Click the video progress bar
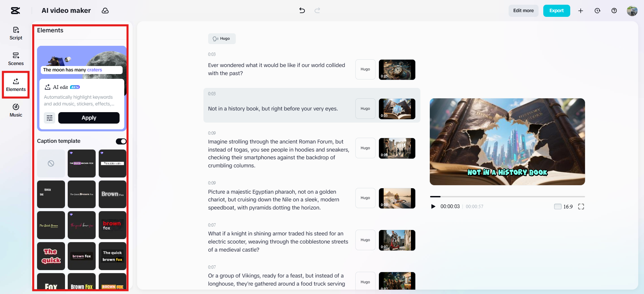Screen dimensions: 644x294 coord(507,196)
